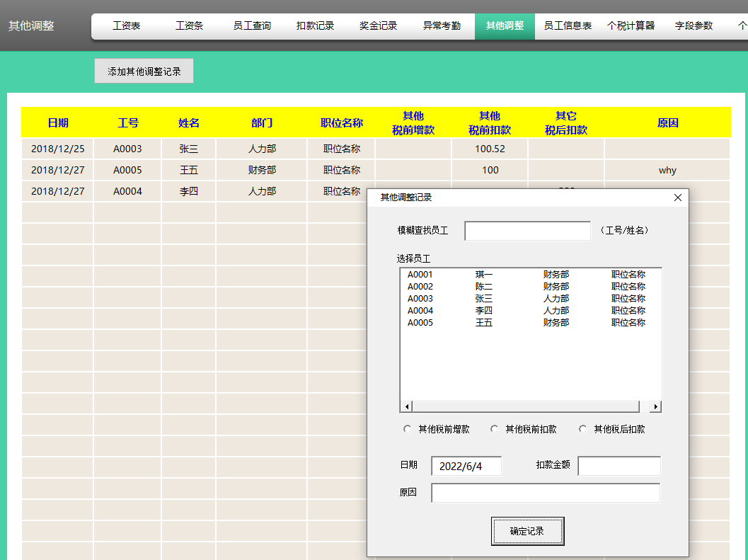Select the 其他税前扣款 radio button

point(495,428)
